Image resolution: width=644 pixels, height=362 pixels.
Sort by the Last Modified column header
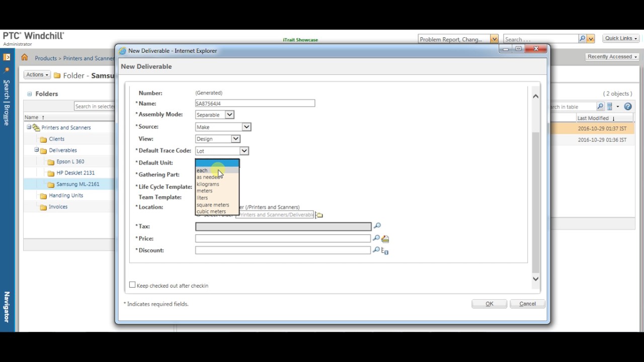pos(593,118)
